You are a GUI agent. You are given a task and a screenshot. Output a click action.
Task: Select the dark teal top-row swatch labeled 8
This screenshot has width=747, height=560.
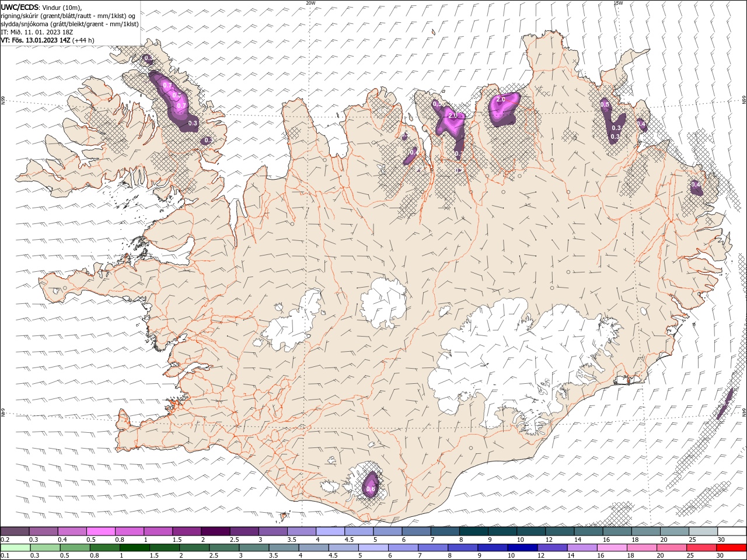474,531
